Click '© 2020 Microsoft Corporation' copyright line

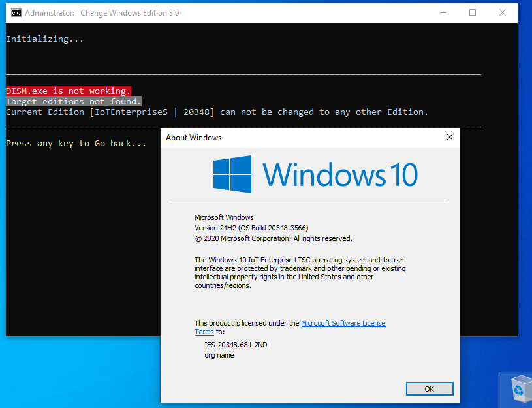click(x=274, y=239)
